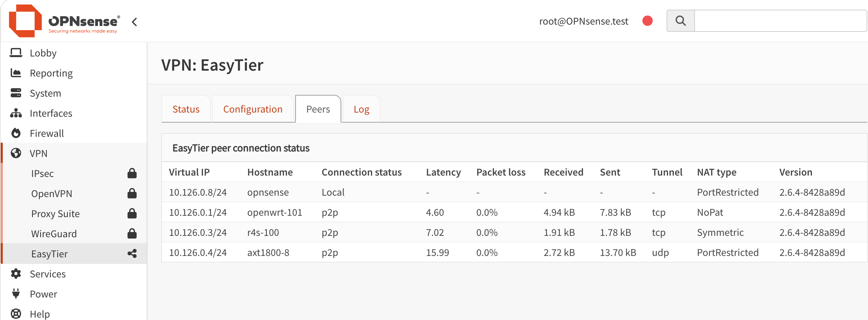
Task: Click the Packet loss column header
Action: click(501, 172)
